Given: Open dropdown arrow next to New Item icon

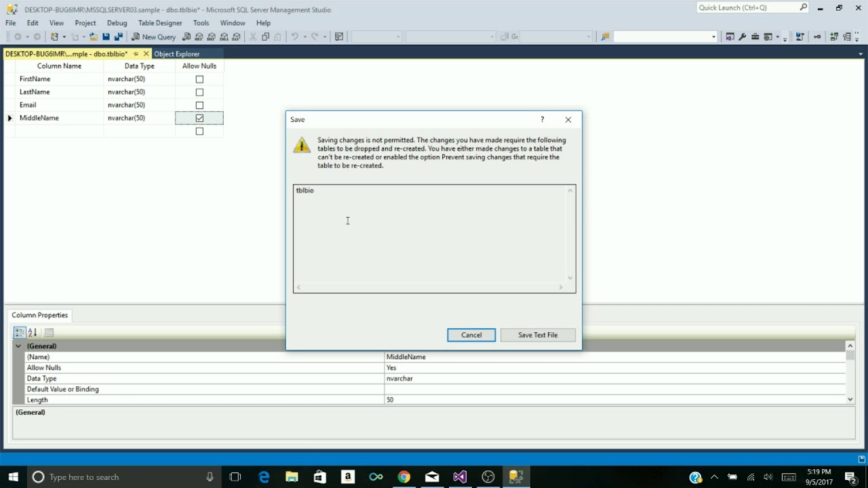Looking at the screenshot, I should point(64,37).
